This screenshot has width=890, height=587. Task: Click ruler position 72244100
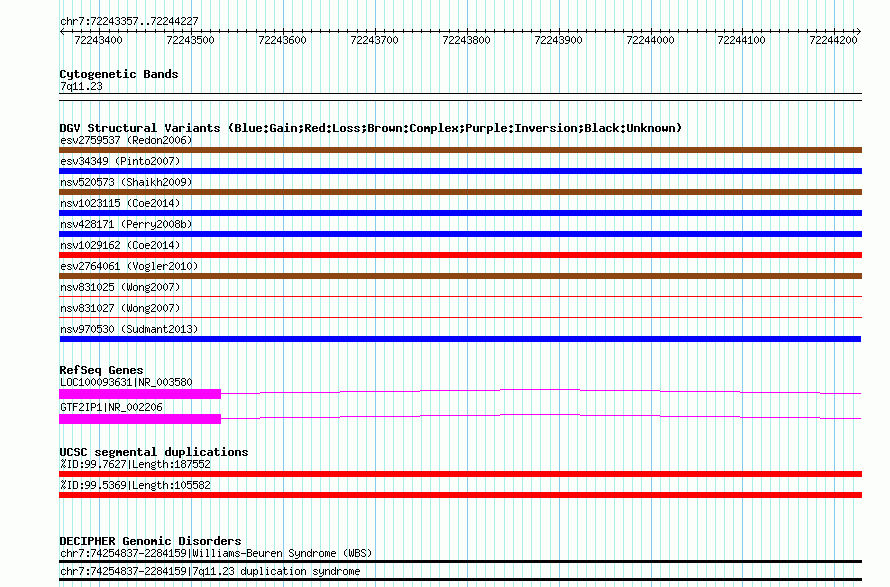[x=741, y=40]
